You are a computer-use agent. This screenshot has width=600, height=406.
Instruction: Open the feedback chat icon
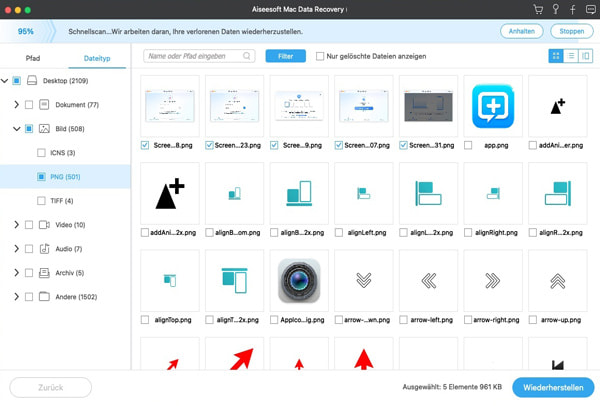click(x=590, y=10)
